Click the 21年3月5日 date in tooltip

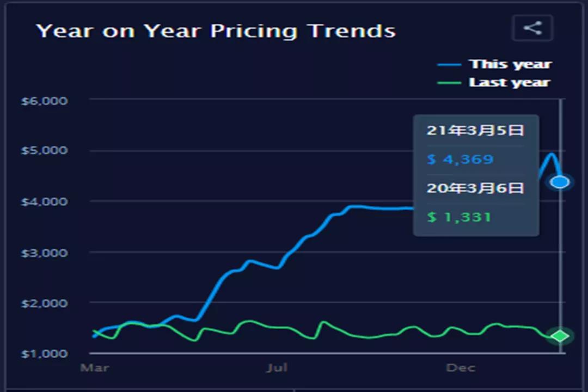click(x=475, y=131)
